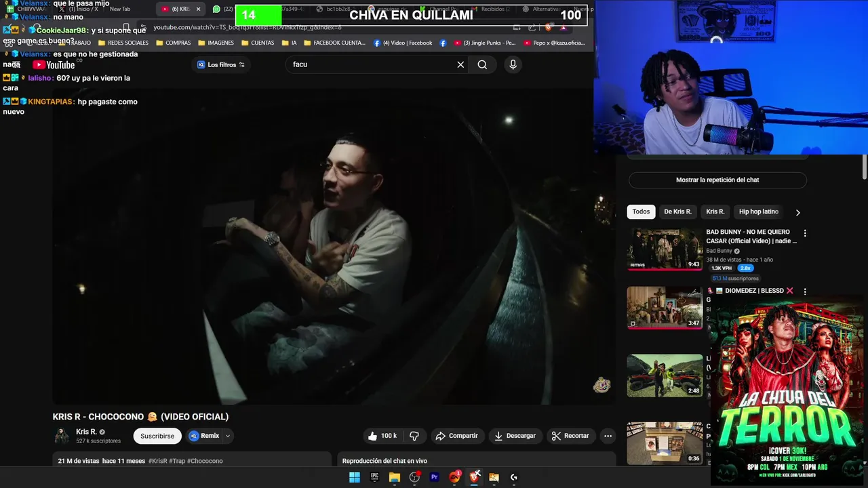The height and width of the screenshot is (488, 868).
Task: Open OBS Studio from taskbar
Action: (414, 477)
